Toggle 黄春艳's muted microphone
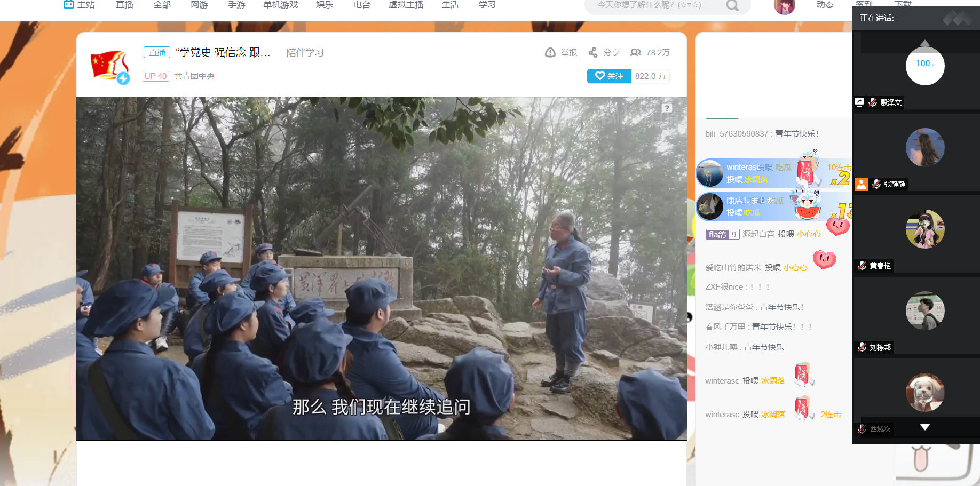Viewport: 980px width, 486px height. [862, 266]
